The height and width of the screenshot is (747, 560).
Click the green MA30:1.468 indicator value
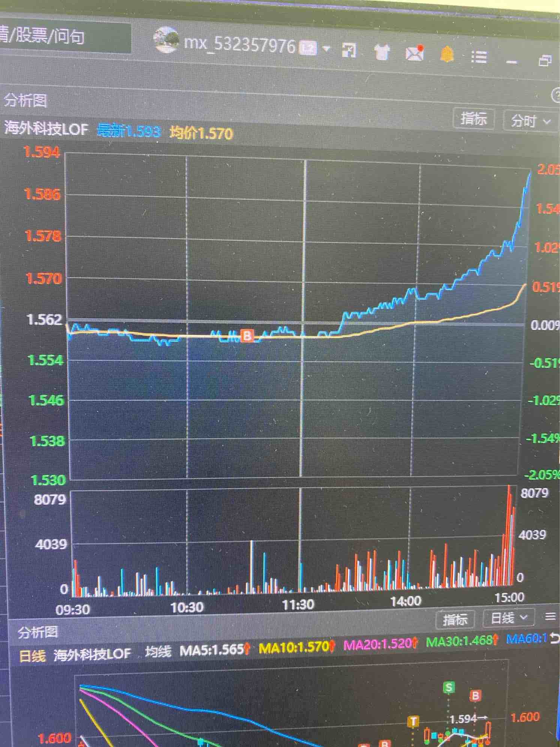(x=463, y=641)
